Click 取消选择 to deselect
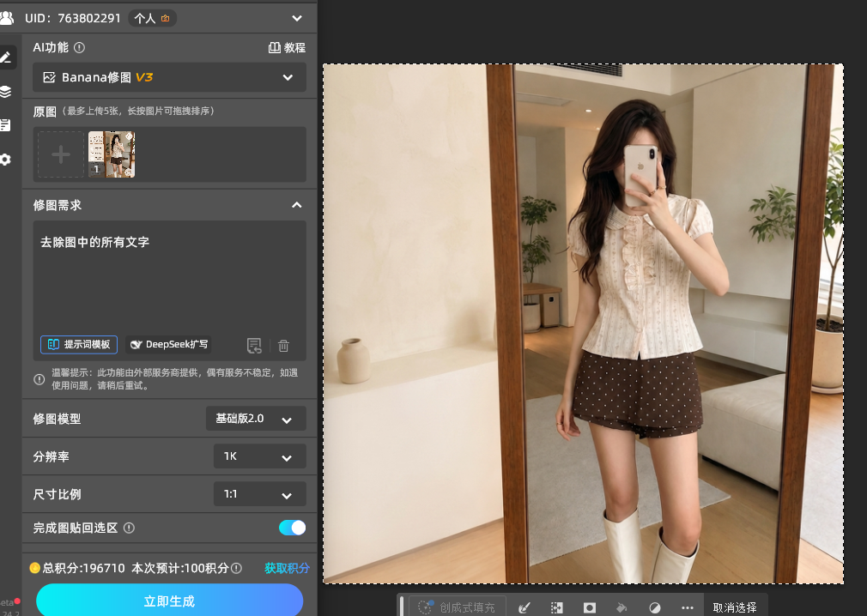The height and width of the screenshot is (616, 867). pos(735,607)
